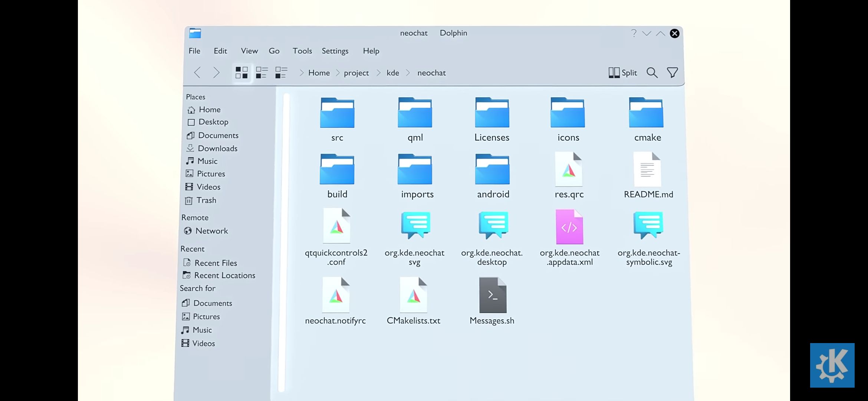Click the back navigation arrow
The height and width of the screenshot is (401, 868).
click(197, 73)
